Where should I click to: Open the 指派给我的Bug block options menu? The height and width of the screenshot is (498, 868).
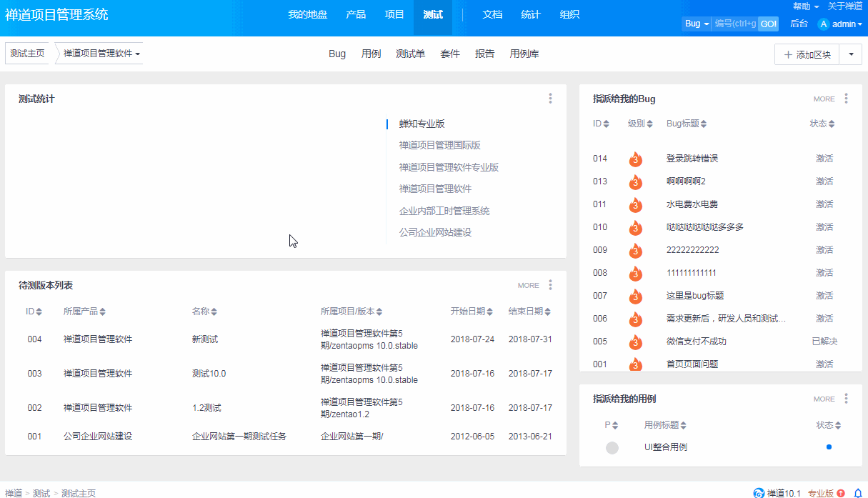coord(846,99)
